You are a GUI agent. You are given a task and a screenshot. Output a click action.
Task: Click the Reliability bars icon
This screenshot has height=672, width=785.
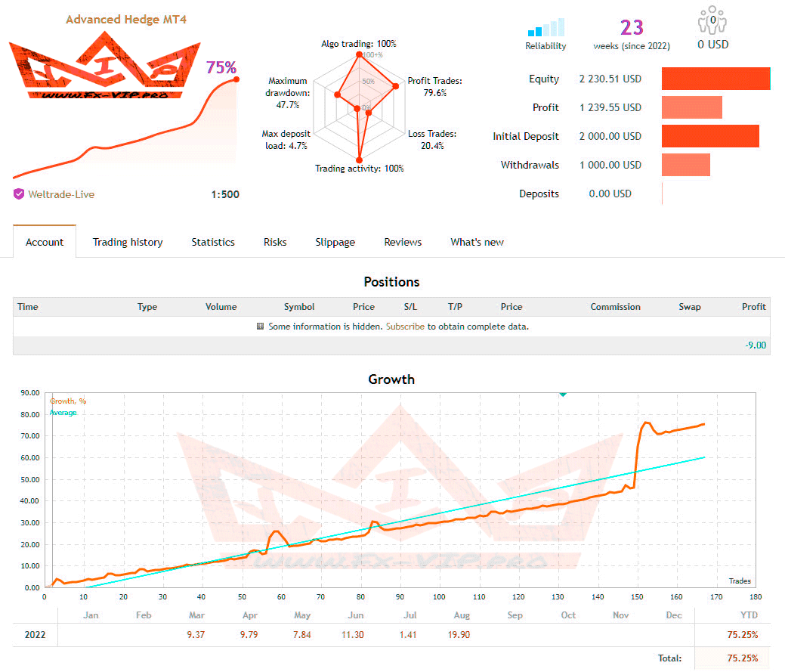[x=546, y=28]
